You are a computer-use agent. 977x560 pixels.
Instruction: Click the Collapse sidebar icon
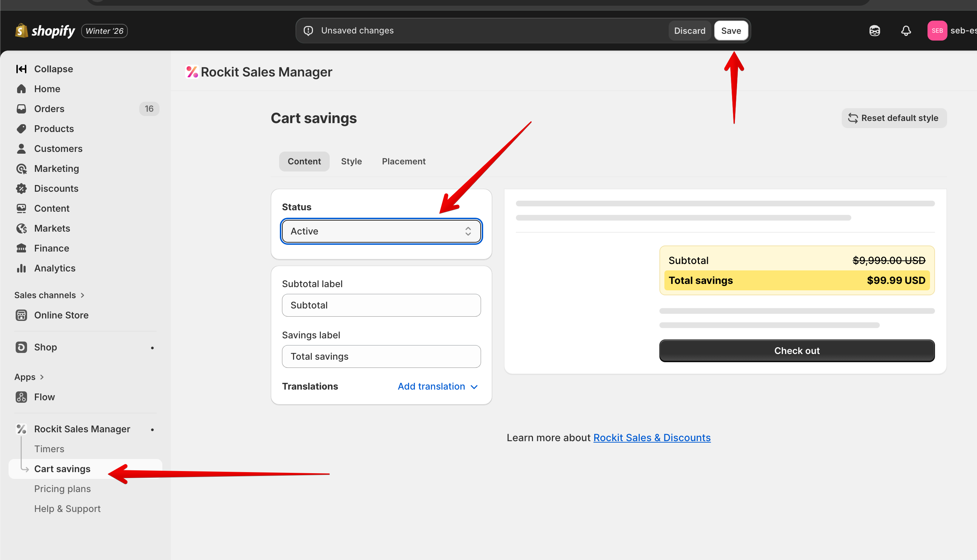click(21, 69)
